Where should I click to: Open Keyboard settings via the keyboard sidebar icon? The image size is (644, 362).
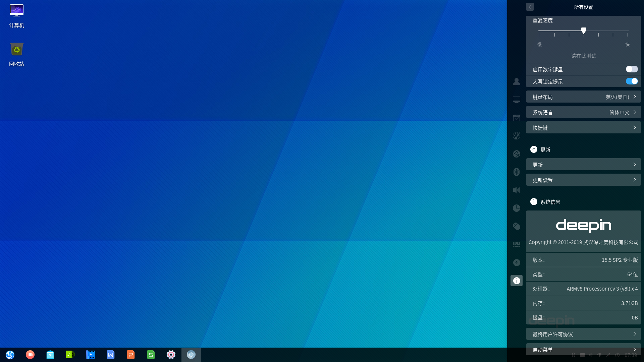[517, 244]
